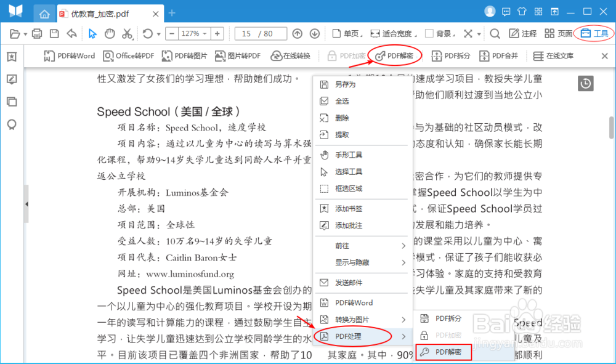Click PDF解密 in the tools ribbon
This screenshot has height=364, width=616.
pyautogui.click(x=394, y=56)
